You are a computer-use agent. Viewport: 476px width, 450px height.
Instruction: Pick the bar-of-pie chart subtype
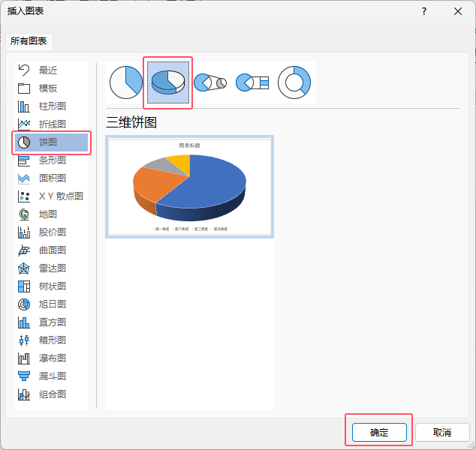point(252,82)
